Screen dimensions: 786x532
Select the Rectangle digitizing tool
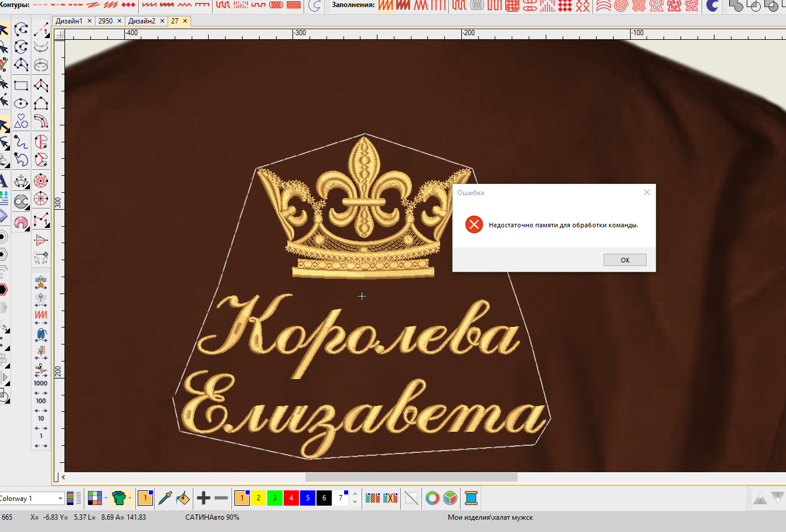[x=21, y=86]
